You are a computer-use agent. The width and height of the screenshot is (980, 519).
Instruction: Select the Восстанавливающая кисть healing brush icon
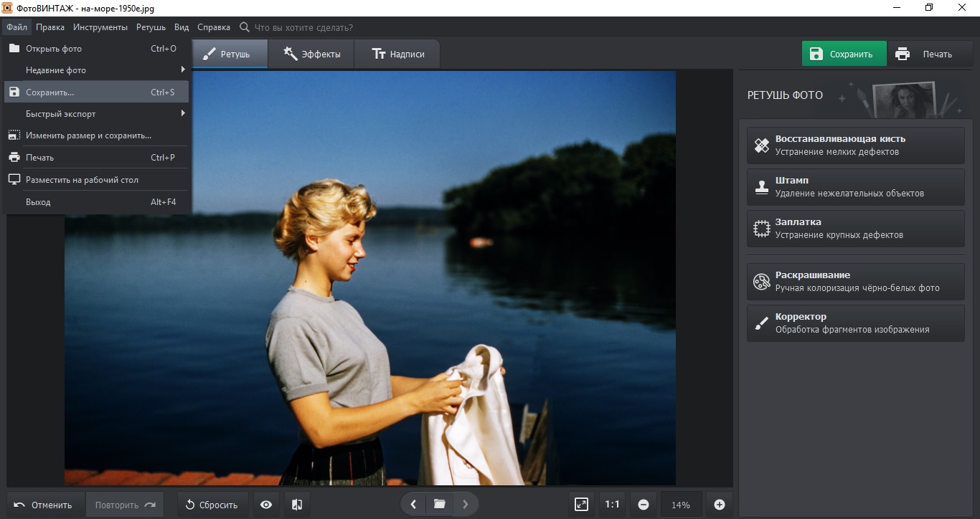click(x=761, y=146)
